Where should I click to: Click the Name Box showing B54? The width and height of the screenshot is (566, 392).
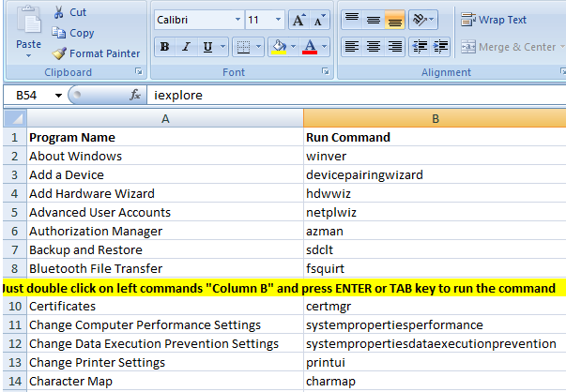(x=28, y=96)
